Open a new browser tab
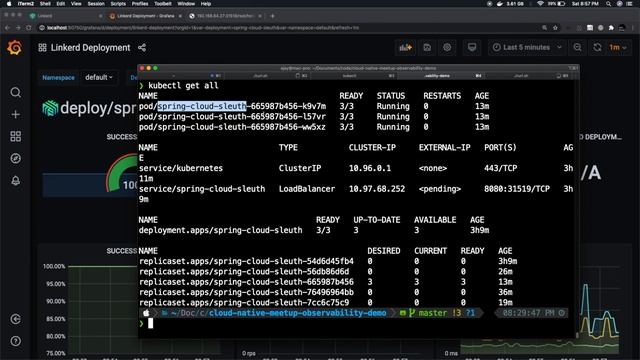The width and height of the screenshot is (640, 360). click(x=273, y=16)
